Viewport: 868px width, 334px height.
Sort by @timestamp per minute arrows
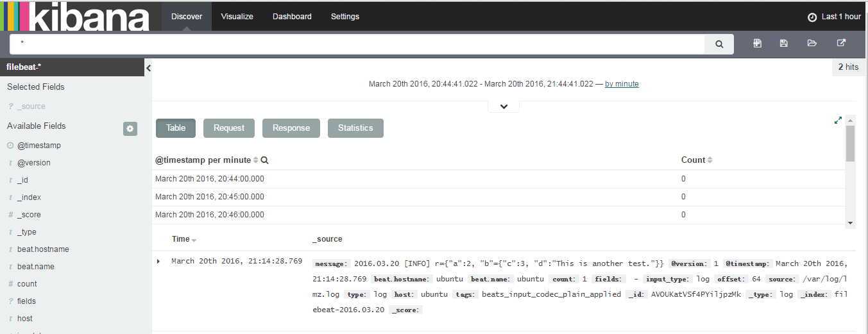point(256,160)
